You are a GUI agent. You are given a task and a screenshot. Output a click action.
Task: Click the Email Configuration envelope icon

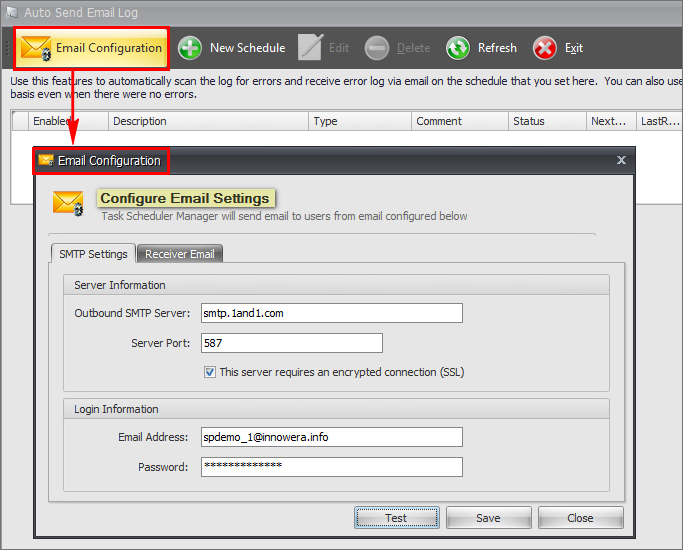(36, 48)
